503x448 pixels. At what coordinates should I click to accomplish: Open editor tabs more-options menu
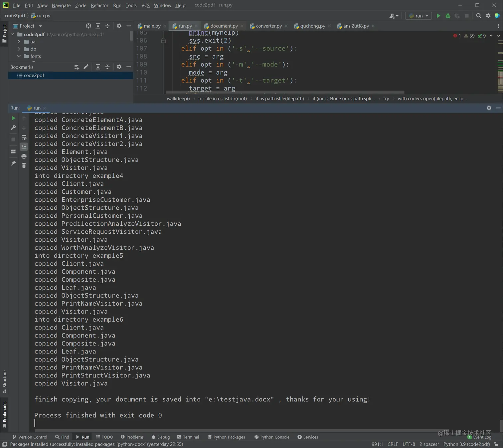coord(498,26)
